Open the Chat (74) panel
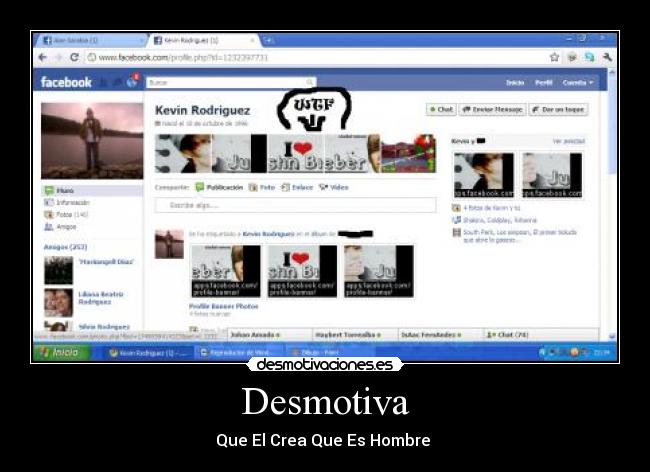 pyautogui.click(x=541, y=335)
